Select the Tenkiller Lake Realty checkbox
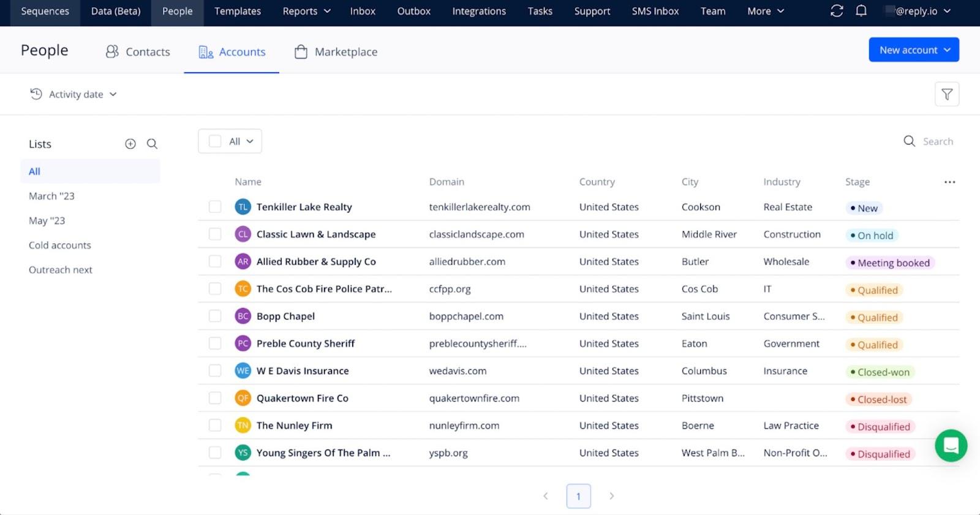Image resolution: width=980 pixels, height=515 pixels. (215, 207)
